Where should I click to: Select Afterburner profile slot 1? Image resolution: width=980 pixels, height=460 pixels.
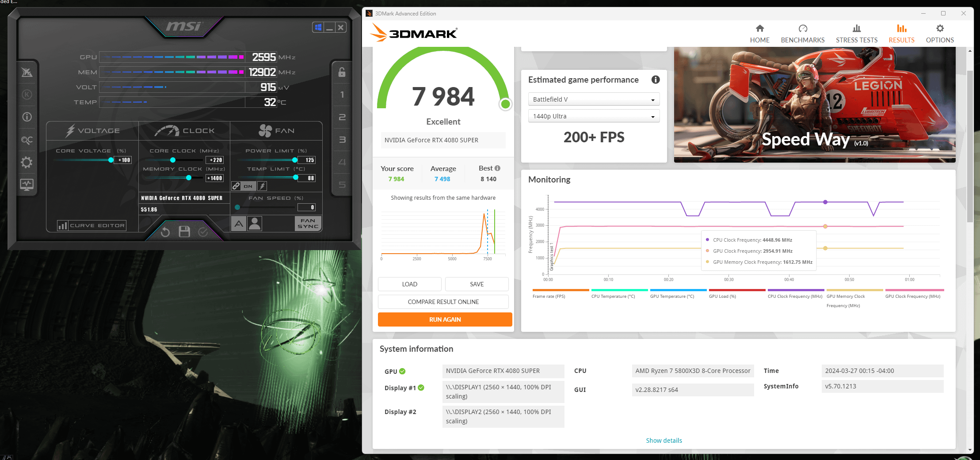pos(342,95)
